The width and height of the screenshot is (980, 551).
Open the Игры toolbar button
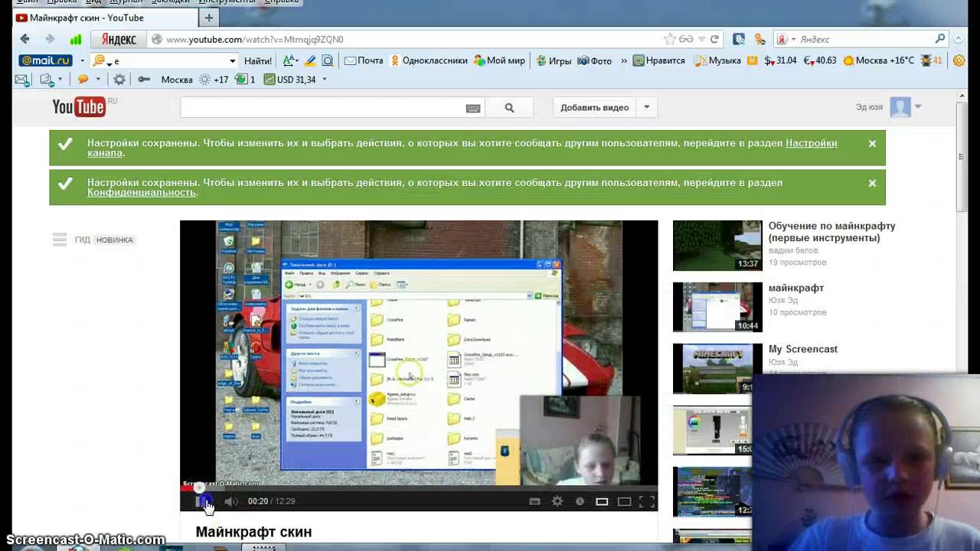coord(554,60)
